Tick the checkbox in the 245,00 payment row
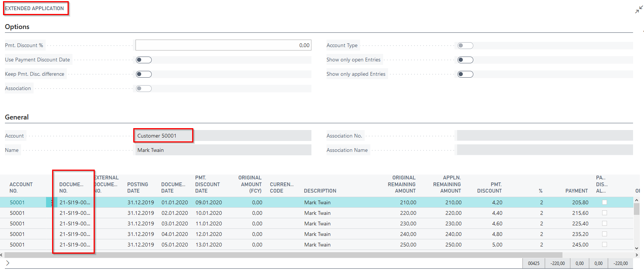The image size is (644, 271). [604, 245]
